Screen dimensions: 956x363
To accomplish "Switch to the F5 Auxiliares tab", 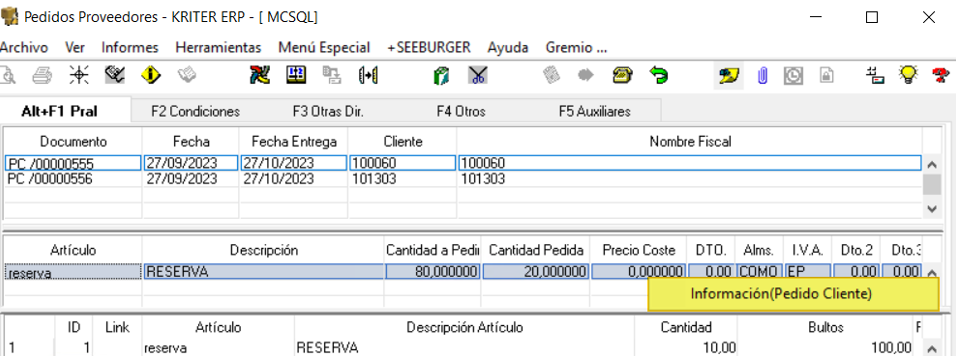I will [594, 112].
